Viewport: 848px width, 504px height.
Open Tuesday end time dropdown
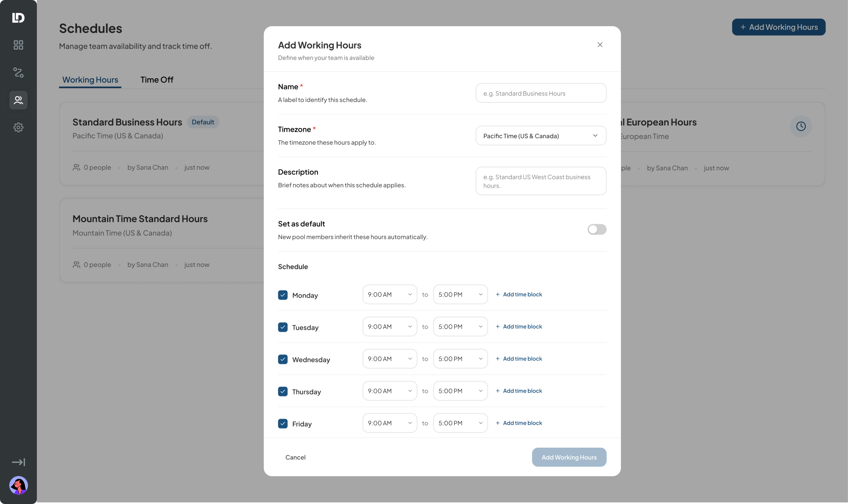[x=460, y=327]
